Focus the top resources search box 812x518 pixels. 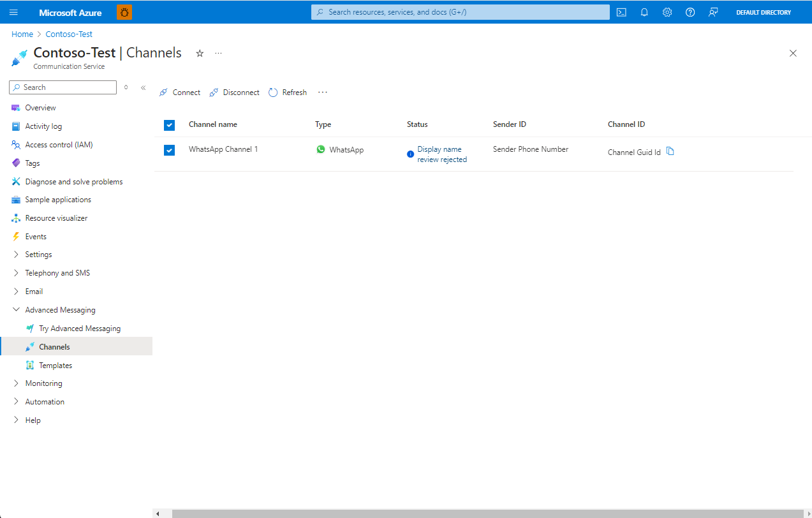click(461, 12)
